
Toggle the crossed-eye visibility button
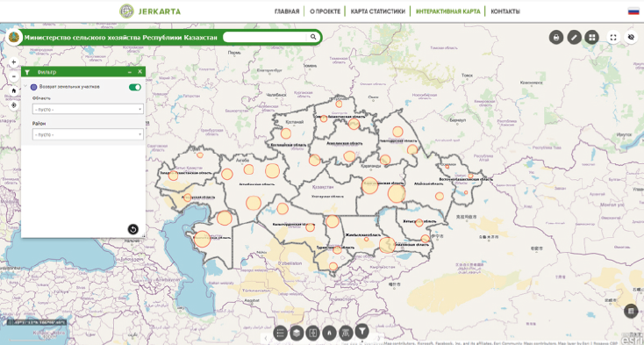pos(631,38)
